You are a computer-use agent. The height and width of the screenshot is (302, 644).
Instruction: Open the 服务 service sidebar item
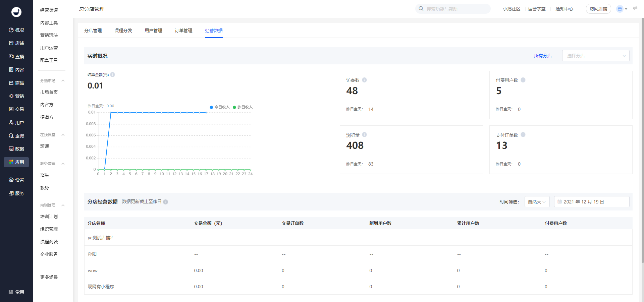16,193
